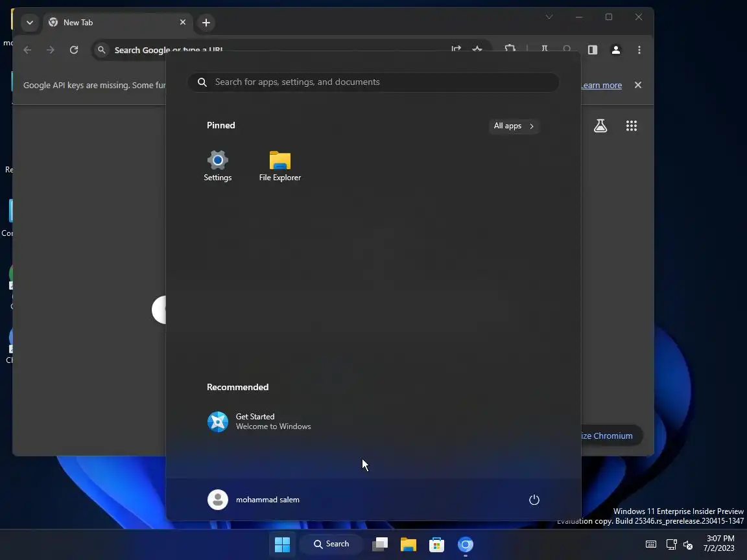Open the Google apps grid icon
The height and width of the screenshot is (560, 747).
(x=631, y=126)
